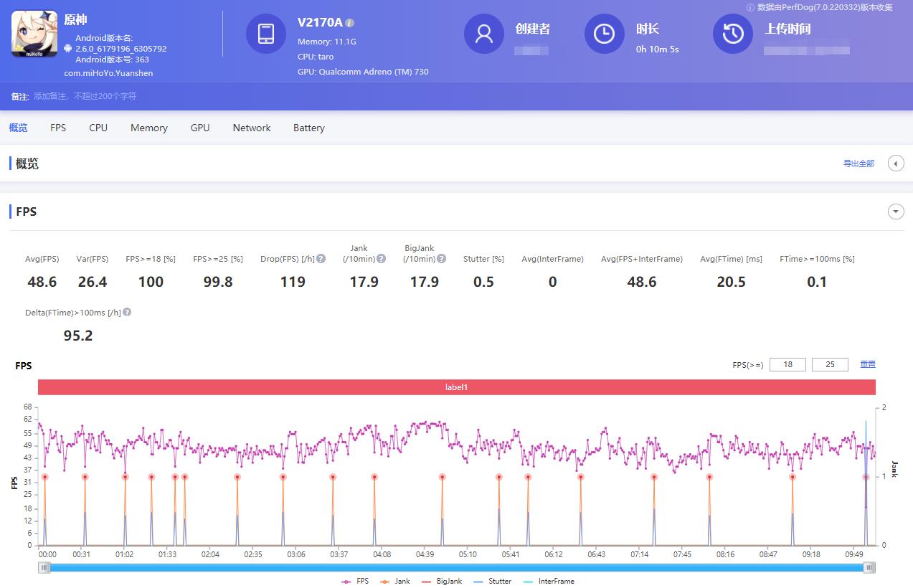Collapse the FPS panel chevron
This screenshot has width=913, height=588.
pyautogui.click(x=896, y=212)
